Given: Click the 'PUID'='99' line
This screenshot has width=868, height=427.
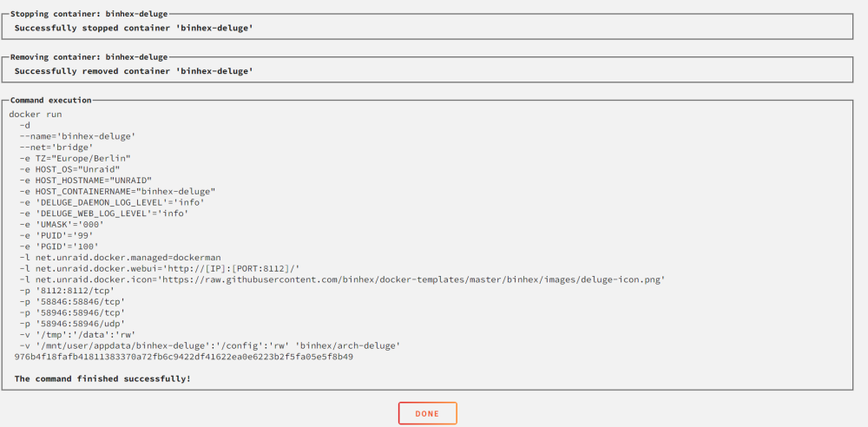Looking at the screenshot, I should tap(56, 235).
